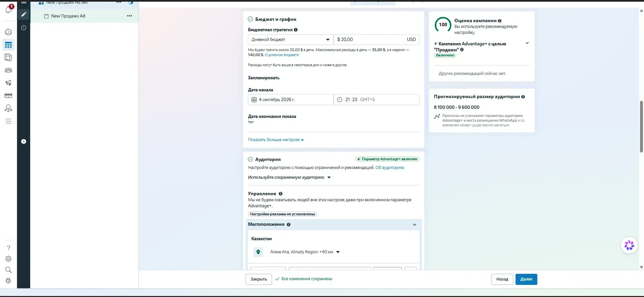Select New Продажи Ad tree item

pos(68,16)
